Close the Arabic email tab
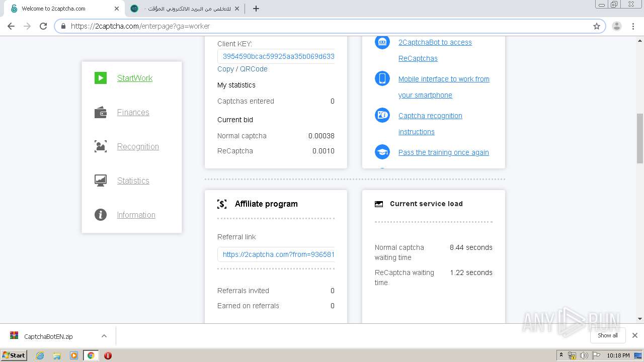Screen dimensions: 644x362 [x=237, y=9]
